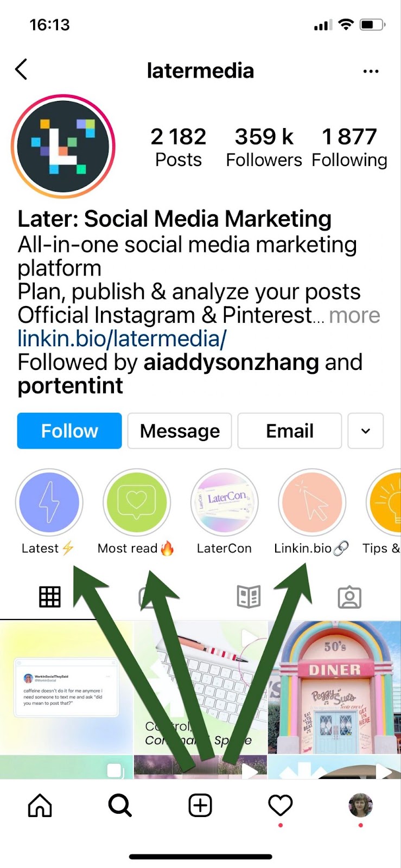
Task: Follow the latermedia account
Action: point(69,431)
